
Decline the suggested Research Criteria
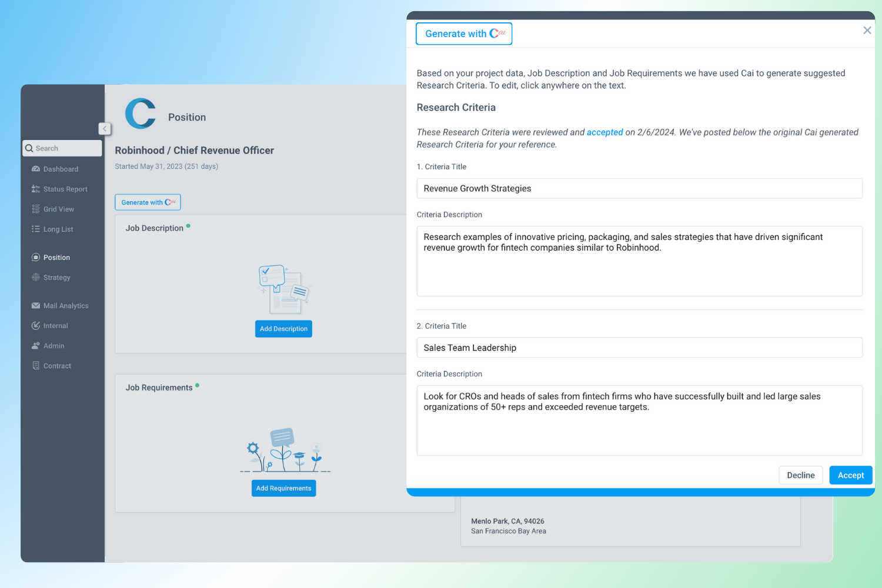pos(800,475)
